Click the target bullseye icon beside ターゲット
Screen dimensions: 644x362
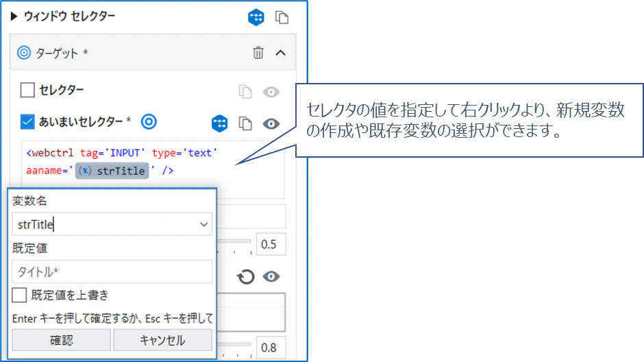pyautogui.click(x=24, y=53)
